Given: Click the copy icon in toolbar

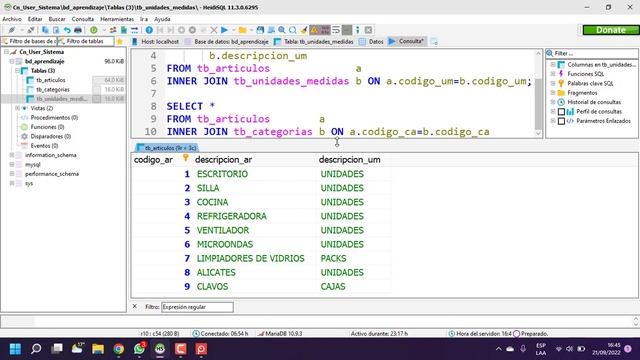Looking at the screenshot, I should (45, 30).
